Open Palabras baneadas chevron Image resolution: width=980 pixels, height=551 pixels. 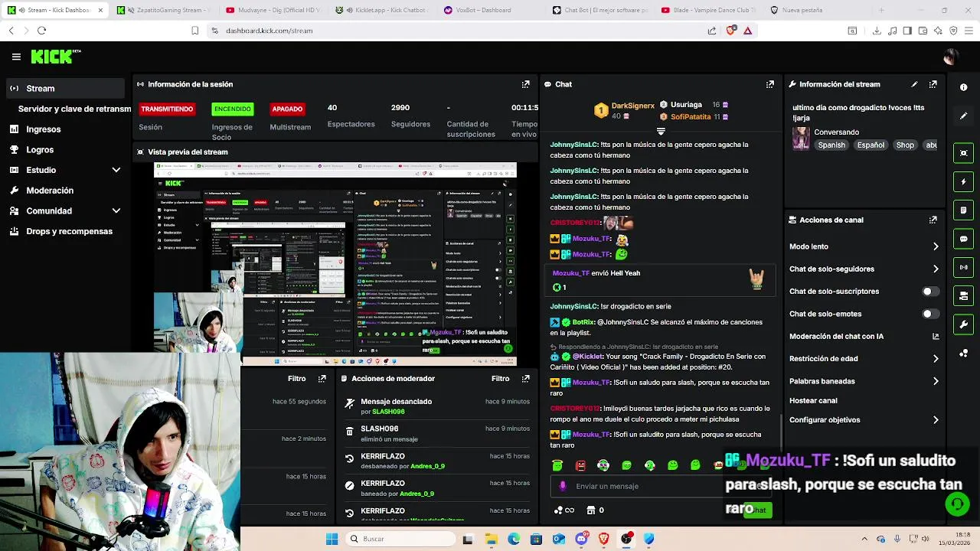(936, 381)
